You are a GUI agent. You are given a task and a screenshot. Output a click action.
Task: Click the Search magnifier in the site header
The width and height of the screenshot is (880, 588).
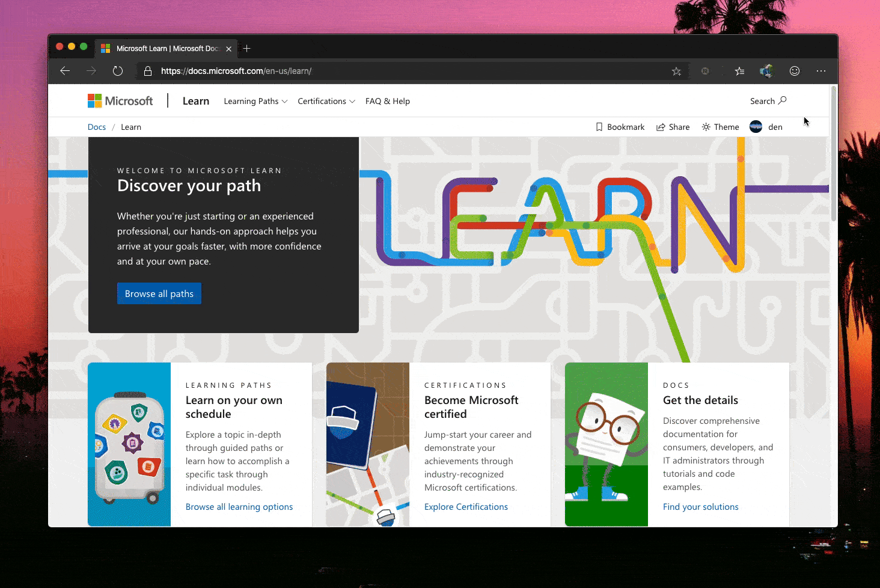tap(768, 101)
